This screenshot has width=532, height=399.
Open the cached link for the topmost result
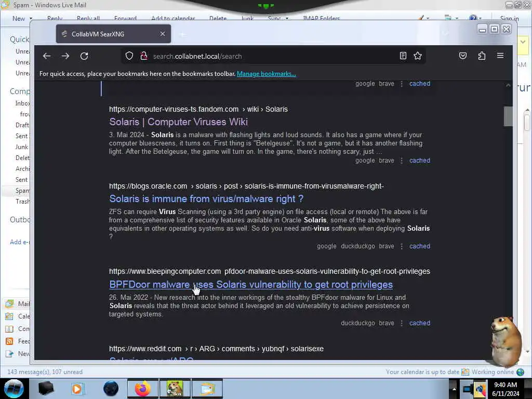click(x=420, y=84)
